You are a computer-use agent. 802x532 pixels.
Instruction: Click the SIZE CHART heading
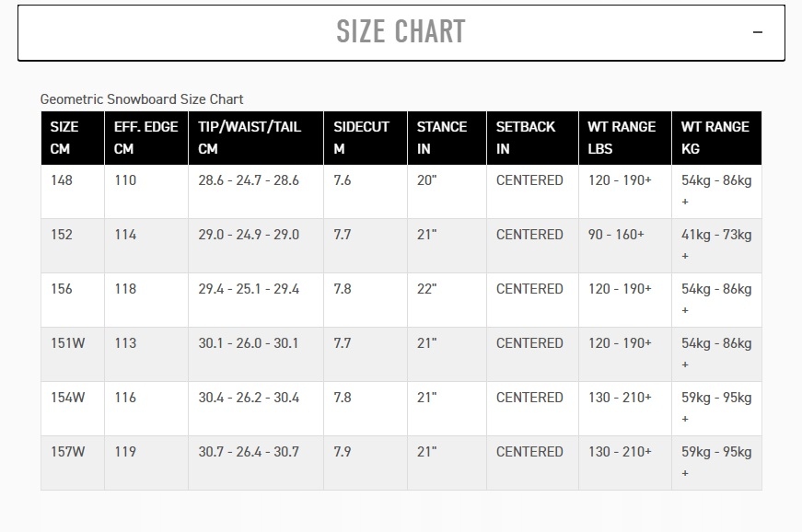pos(401,32)
